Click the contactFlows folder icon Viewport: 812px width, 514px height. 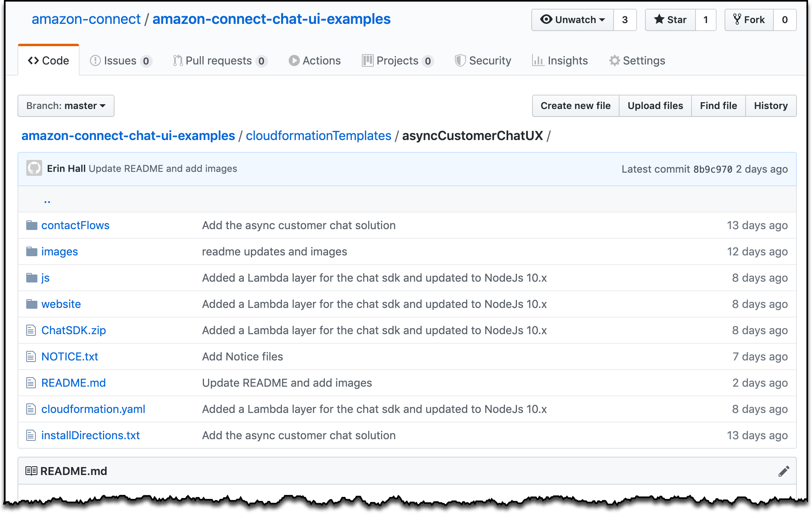(x=32, y=226)
